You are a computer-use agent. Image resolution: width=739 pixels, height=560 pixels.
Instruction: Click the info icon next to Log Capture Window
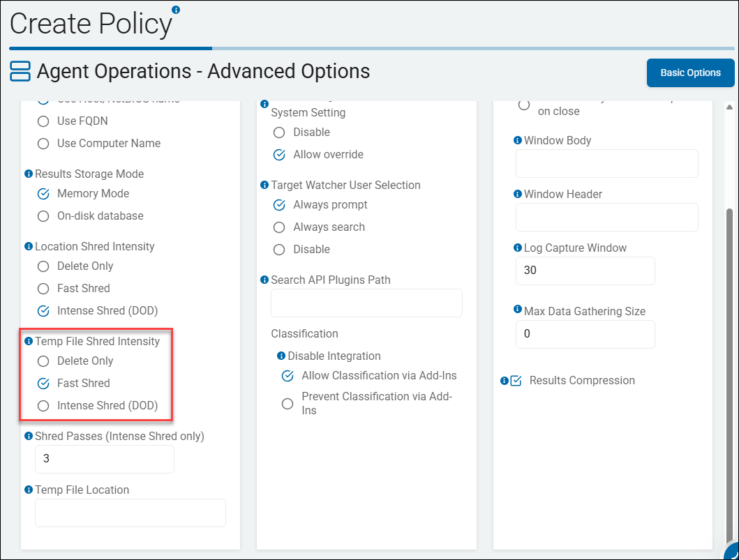coord(517,248)
